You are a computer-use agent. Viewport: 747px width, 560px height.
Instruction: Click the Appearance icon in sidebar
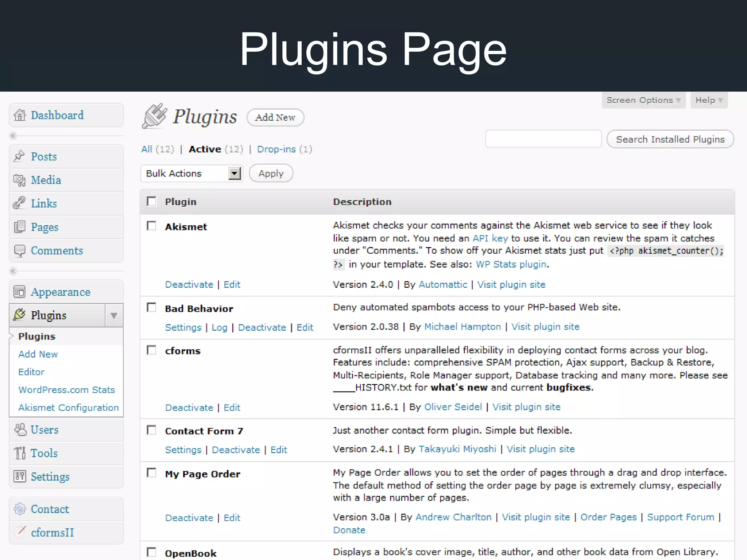coord(19,292)
